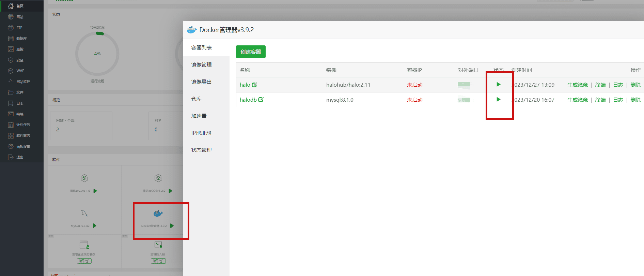Start the halodb container with play icon
Viewport: 644px width, 276px height.
498,100
